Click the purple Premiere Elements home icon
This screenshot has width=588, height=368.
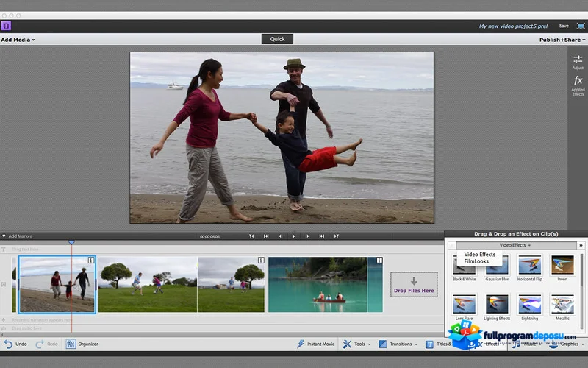(6, 26)
